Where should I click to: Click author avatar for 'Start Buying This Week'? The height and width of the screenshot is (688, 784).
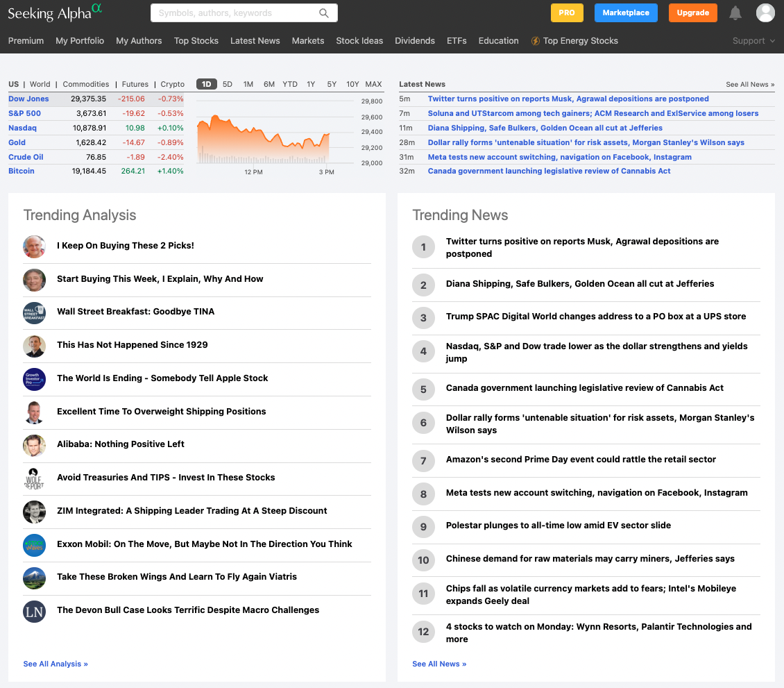coord(35,280)
